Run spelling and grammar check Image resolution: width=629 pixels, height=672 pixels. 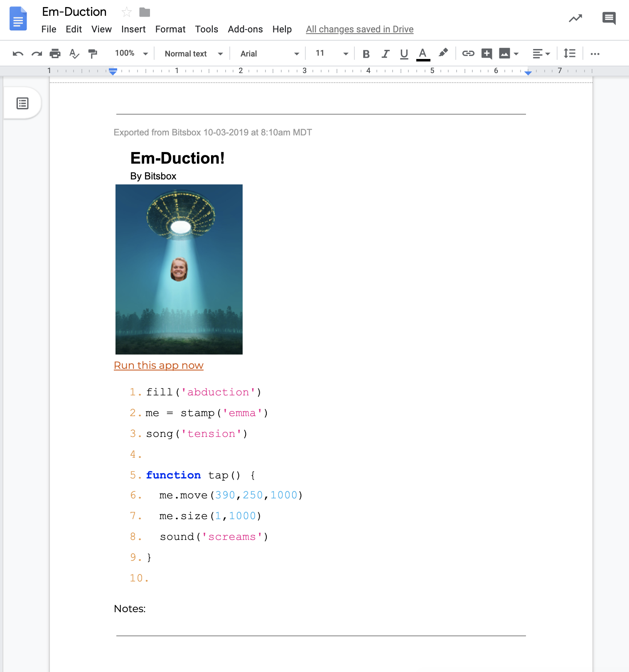74,54
